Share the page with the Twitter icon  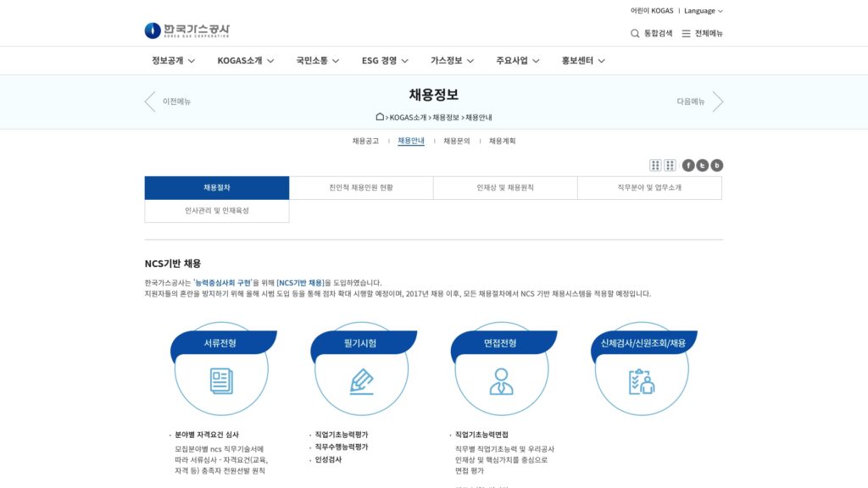pyautogui.click(x=701, y=164)
